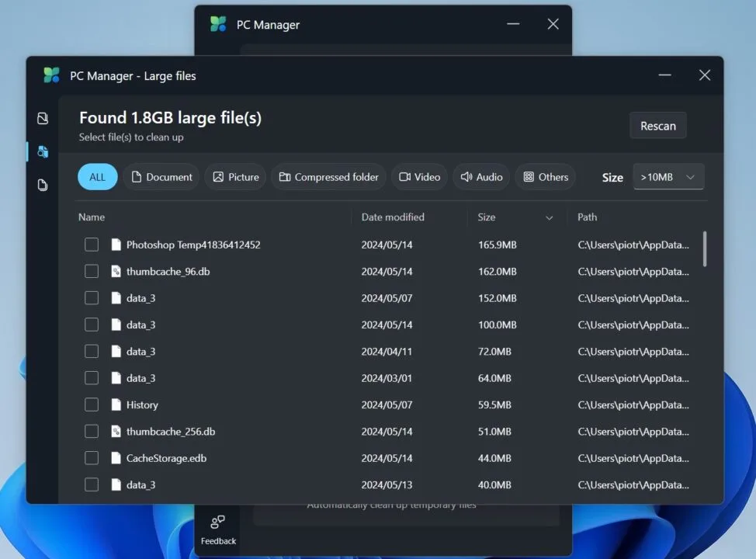Click the Feedback icon at bottom

(x=218, y=523)
